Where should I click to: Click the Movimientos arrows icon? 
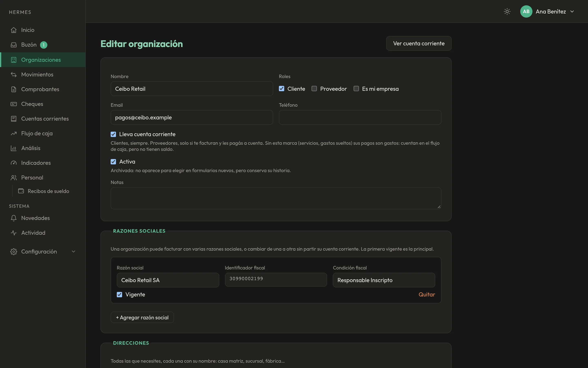tap(14, 74)
